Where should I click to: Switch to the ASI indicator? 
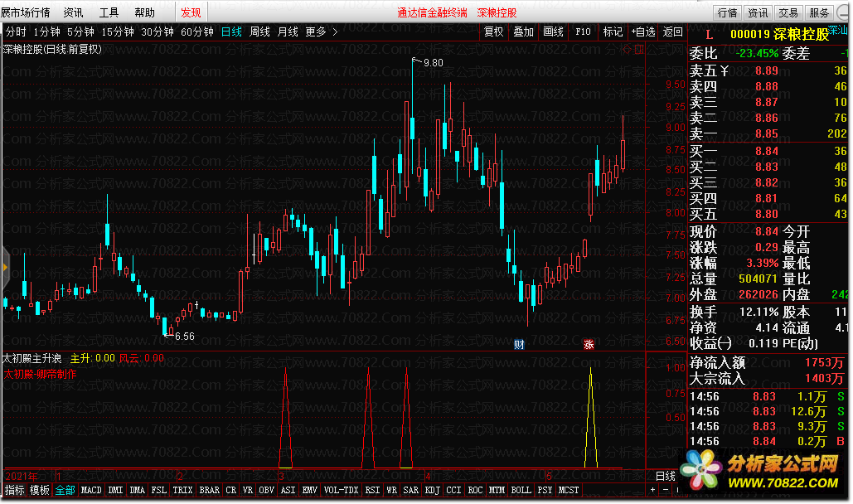288,490
